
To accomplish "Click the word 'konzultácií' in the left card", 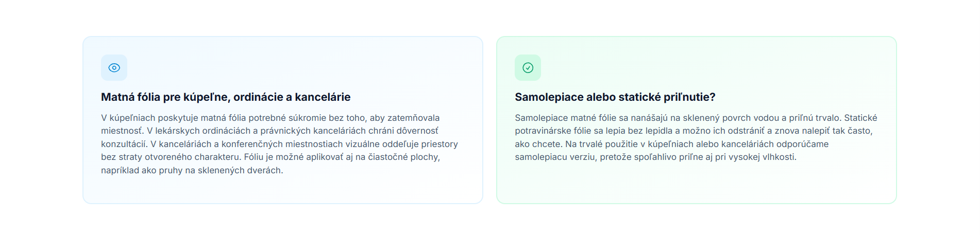I will (x=124, y=144).
